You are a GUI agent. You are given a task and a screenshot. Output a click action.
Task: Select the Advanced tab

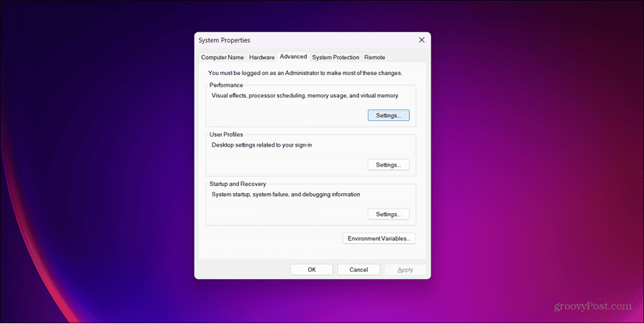point(293,57)
